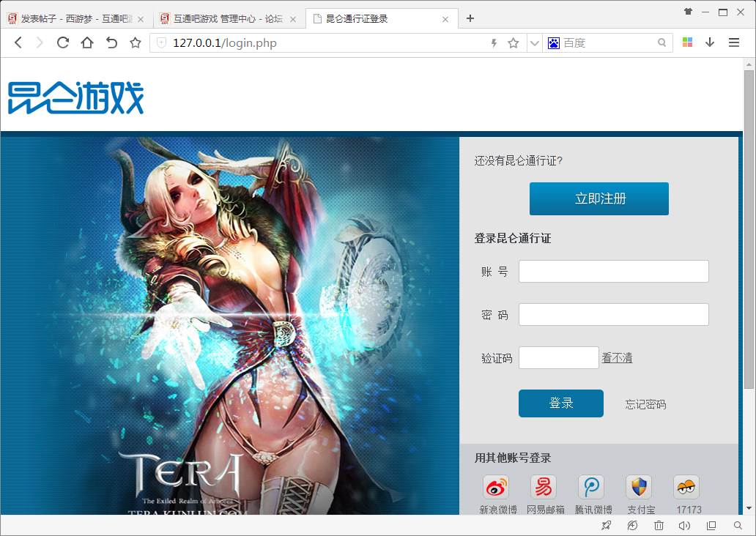Click the skin shirt icon in title bar
The height and width of the screenshot is (536, 756).
pyautogui.click(x=688, y=12)
